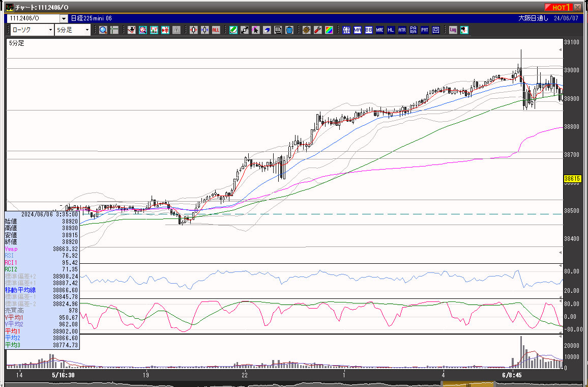Click the 39000 price axis label

[x=572, y=70]
